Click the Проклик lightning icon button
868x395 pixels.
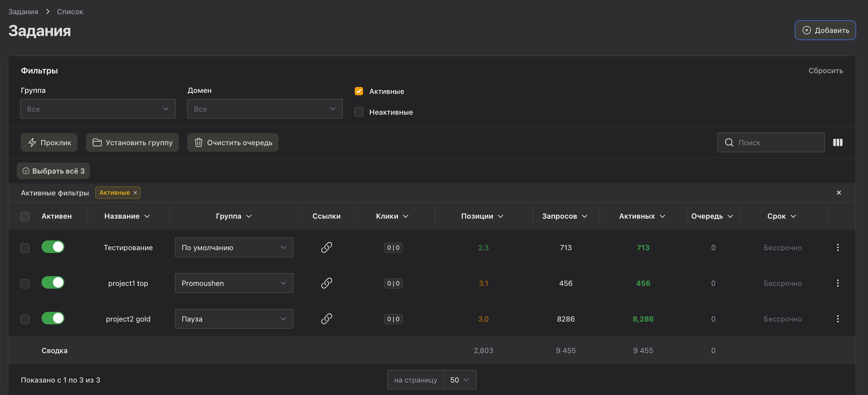[x=32, y=142]
